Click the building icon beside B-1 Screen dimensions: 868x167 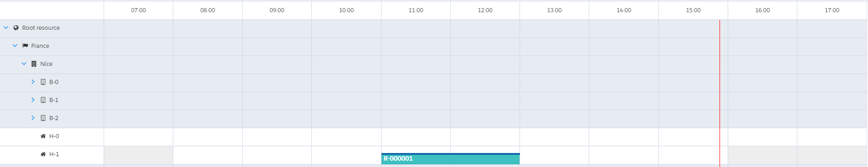click(x=43, y=100)
